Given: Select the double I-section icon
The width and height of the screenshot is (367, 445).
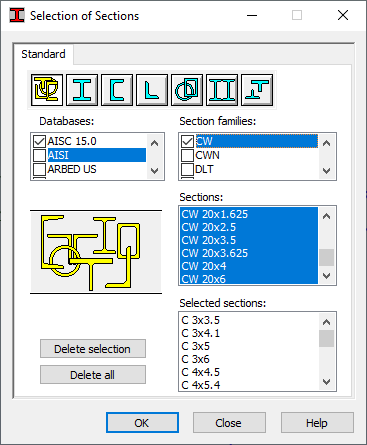Looking at the screenshot, I should [x=222, y=90].
